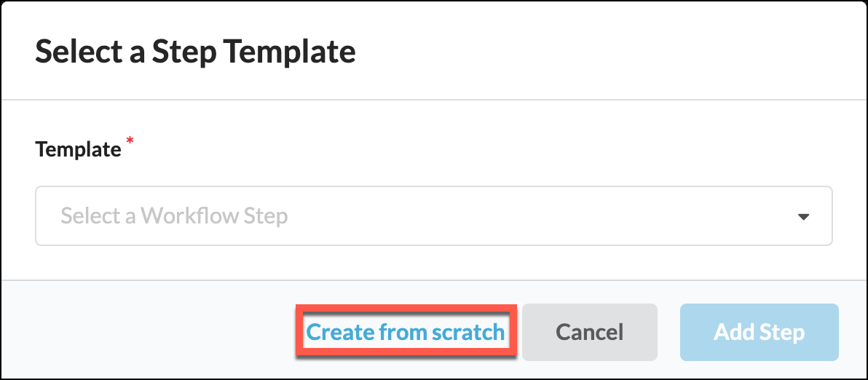The height and width of the screenshot is (380, 868).
Task: Hit the light blue Add Step button
Action: (x=759, y=333)
